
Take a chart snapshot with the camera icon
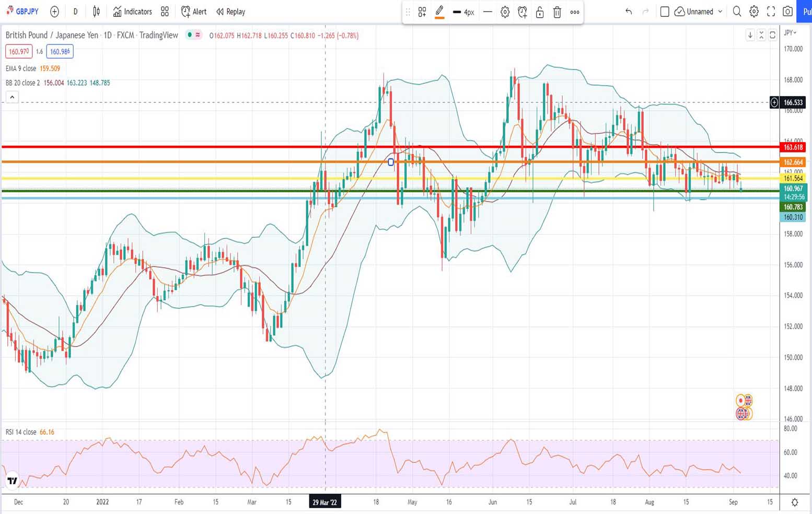(787, 11)
